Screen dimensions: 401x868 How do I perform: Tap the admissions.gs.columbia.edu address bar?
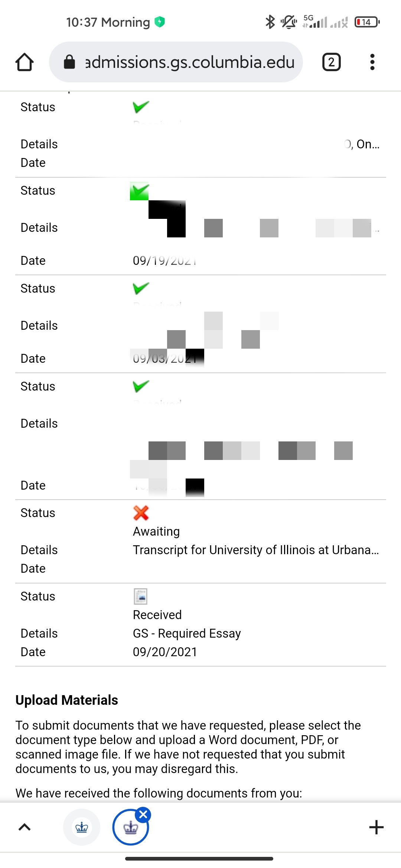point(189,62)
